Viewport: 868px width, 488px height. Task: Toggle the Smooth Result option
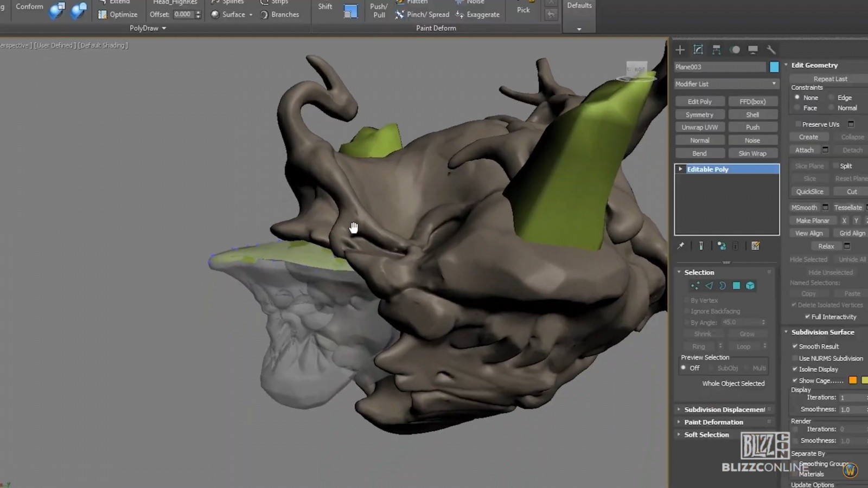click(x=795, y=346)
